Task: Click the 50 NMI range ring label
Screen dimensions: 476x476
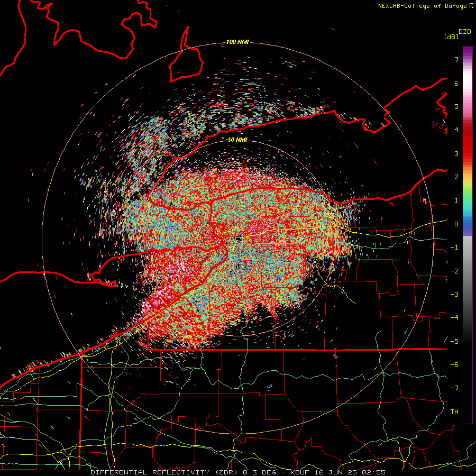Action: click(x=237, y=140)
